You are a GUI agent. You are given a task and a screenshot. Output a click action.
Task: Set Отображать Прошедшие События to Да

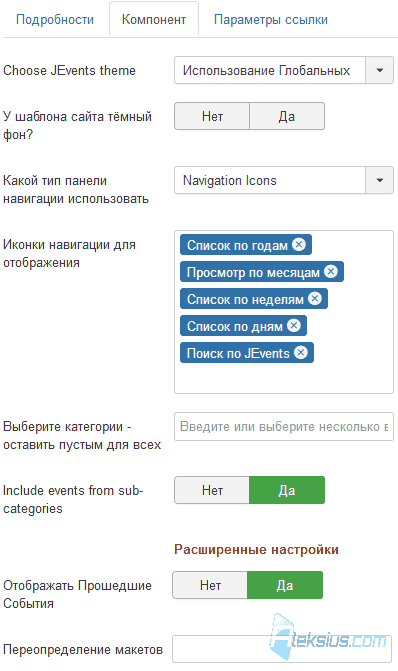coord(285,585)
